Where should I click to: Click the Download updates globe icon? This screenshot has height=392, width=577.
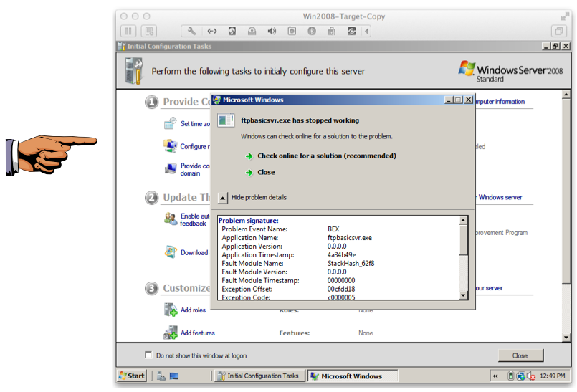click(171, 252)
